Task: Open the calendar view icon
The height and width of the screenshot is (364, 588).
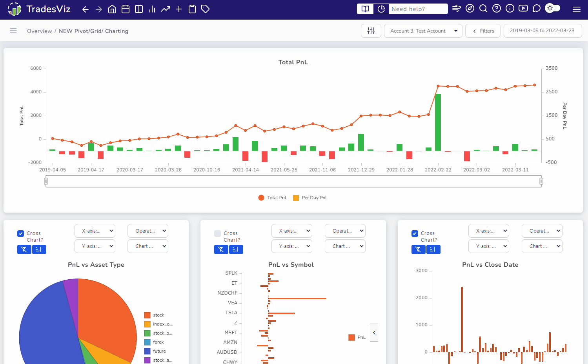Action: pos(126,9)
